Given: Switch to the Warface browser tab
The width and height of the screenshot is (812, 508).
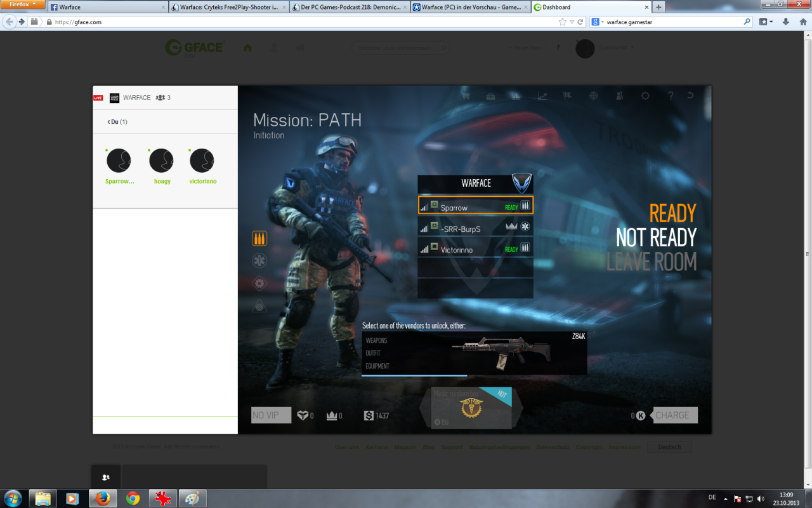Looking at the screenshot, I should point(109,7).
